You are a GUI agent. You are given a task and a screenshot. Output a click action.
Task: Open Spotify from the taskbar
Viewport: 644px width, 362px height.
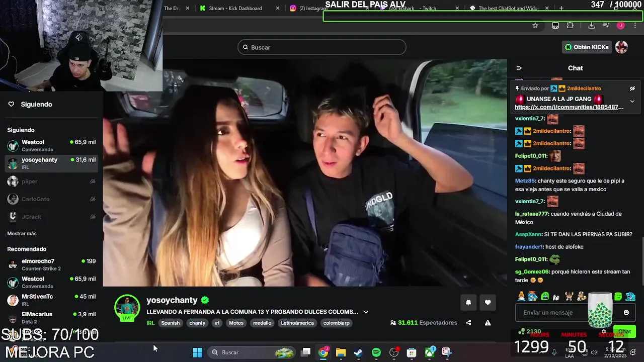coord(376,352)
